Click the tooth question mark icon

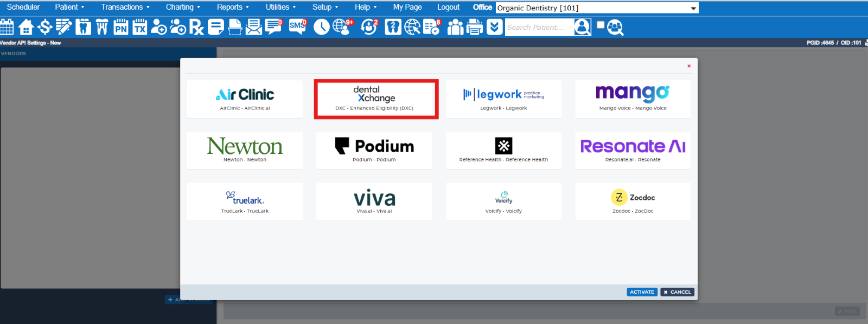393,27
